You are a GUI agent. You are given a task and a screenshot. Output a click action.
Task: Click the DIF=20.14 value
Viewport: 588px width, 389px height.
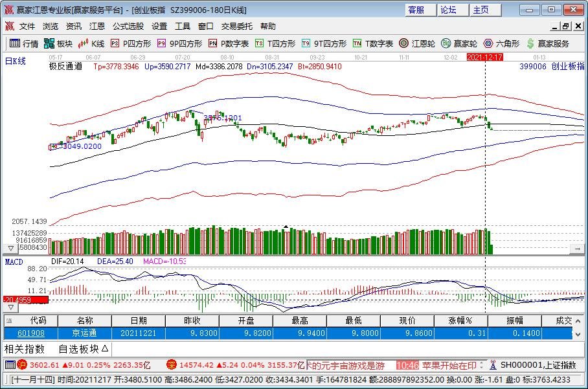pos(67,261)
